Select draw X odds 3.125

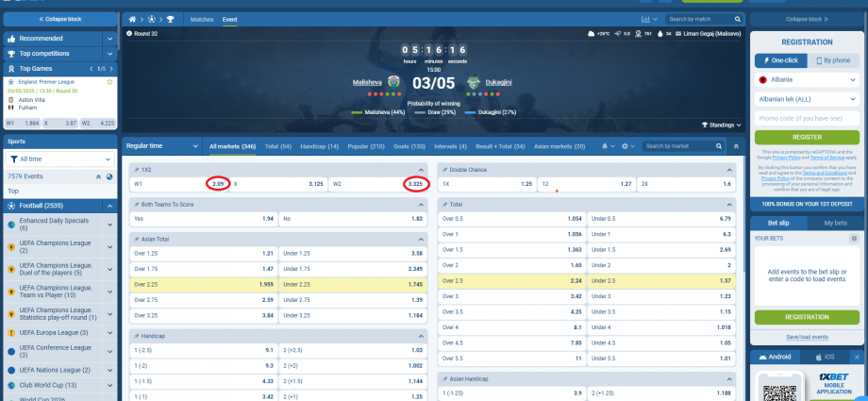[x=278, y=184]
